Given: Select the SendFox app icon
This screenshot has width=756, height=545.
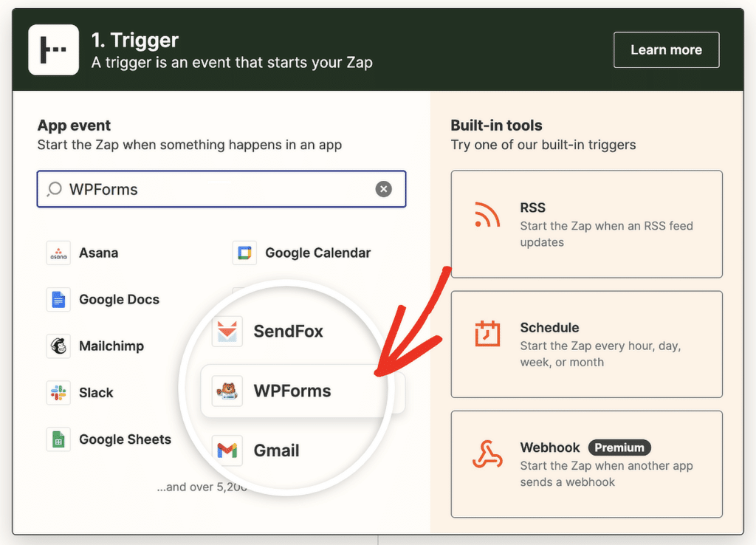Looking at the screenshot, I should (x=227, y=331).
